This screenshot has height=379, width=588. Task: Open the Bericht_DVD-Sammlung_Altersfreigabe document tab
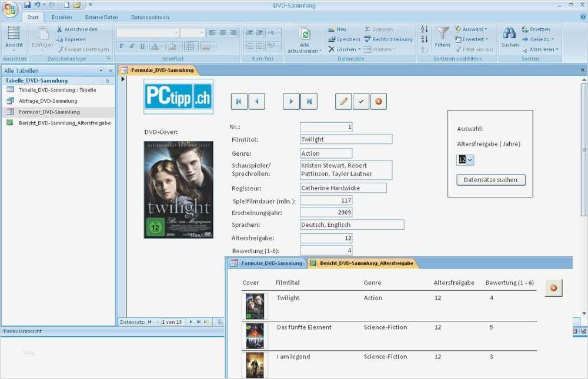pos(362,263)
